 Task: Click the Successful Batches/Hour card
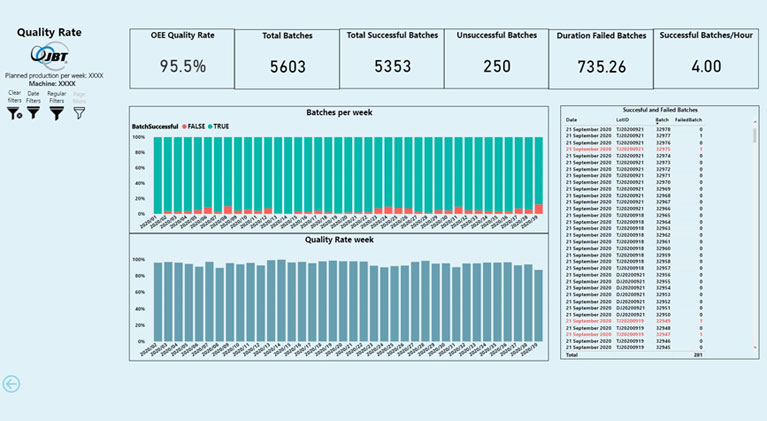coord(706,58)
